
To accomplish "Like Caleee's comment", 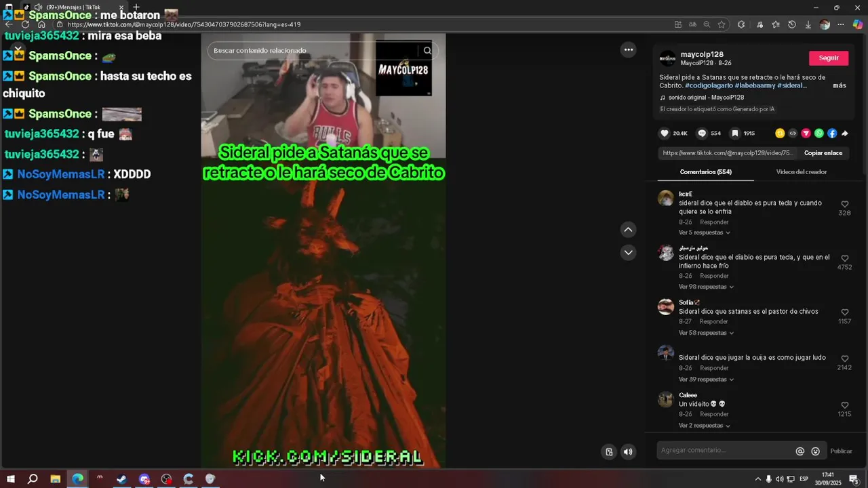I will point(844,405).
